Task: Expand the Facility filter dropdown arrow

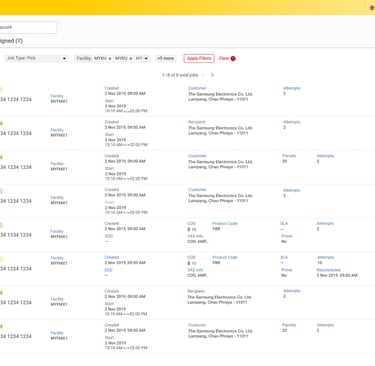Action: (x=146, y=59)
